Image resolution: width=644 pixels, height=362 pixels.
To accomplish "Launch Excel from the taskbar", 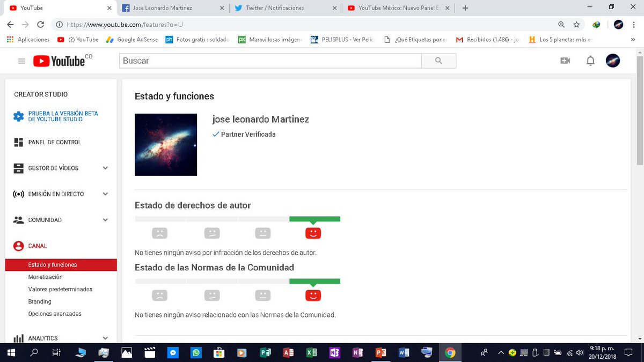I will [x=311, y=352].
